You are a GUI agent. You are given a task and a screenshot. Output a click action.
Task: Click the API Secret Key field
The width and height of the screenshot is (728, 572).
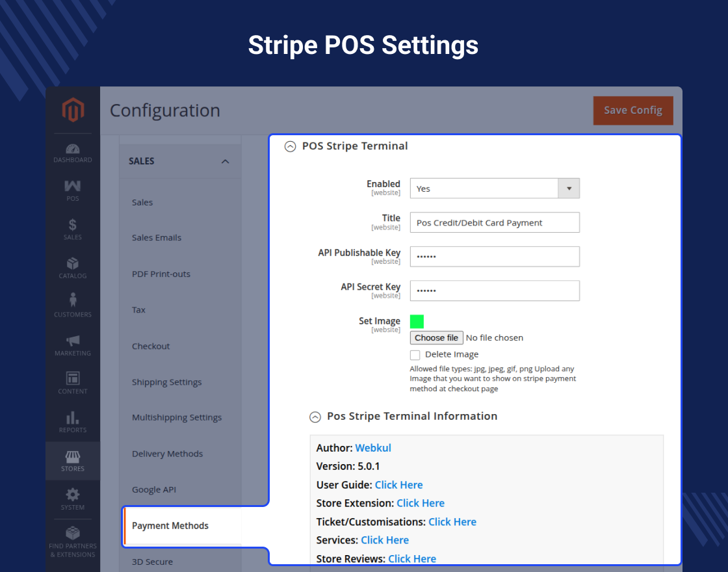pyautogui.click(x=495, y=291)
